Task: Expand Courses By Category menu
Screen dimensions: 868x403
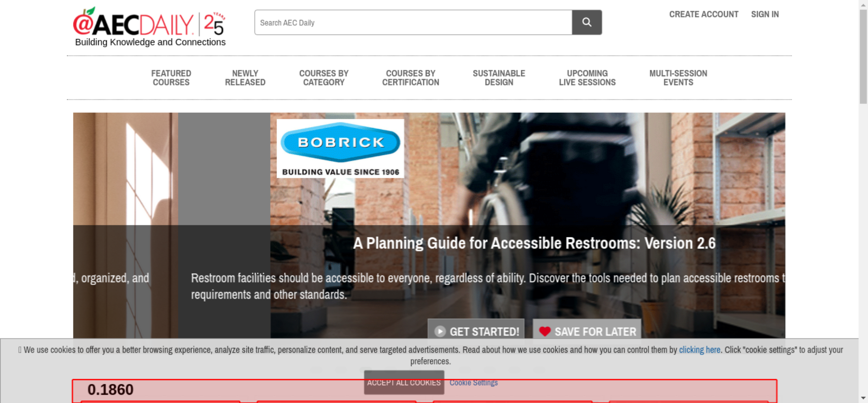Action: click(x=324, y=78)
